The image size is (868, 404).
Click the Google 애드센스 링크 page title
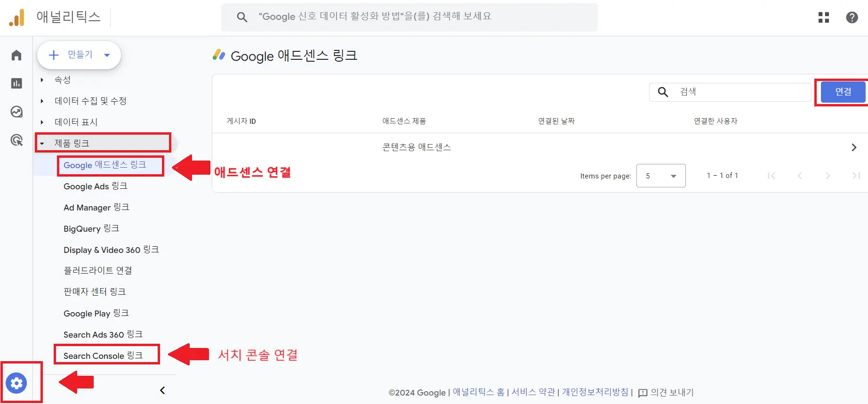tap(294, 56)
